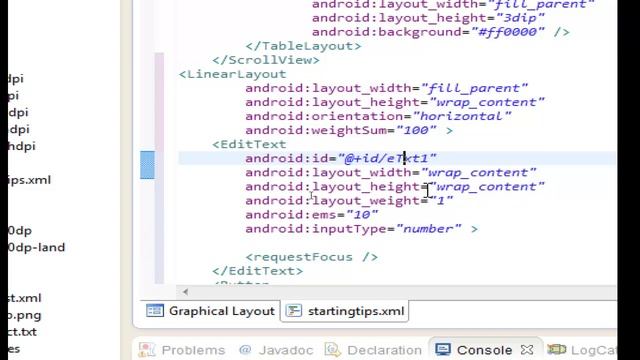Image resolution: width=640 pixels, height=360 pixels.
Task: Click the <requestFocus /> line
Action: [x=311, y=257]
